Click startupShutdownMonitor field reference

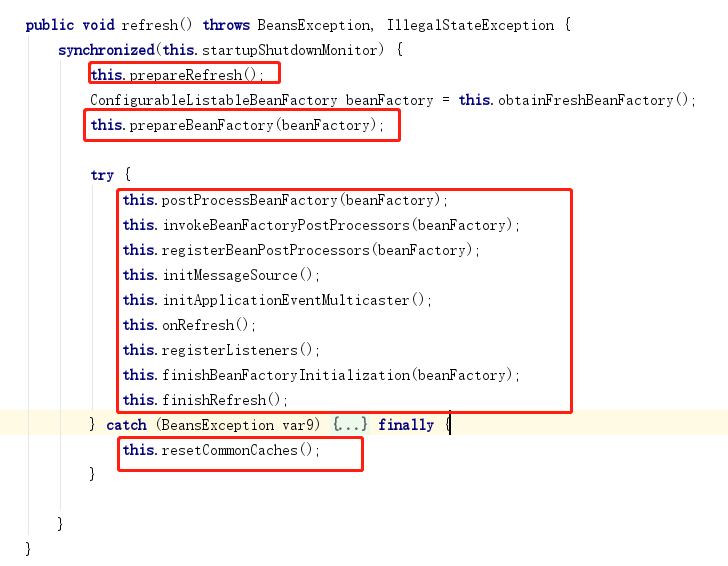pyautogui.click(x=290, y=50)
